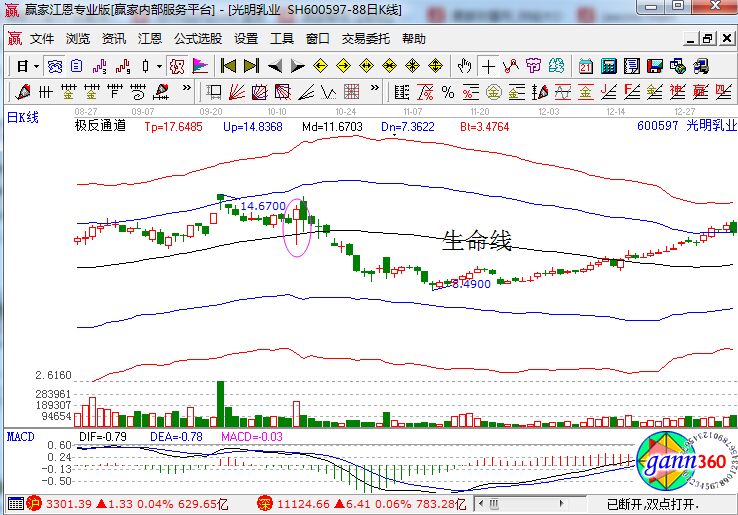
Task: Click the 生命线 label on chart
Action: (x=477, y=241)
